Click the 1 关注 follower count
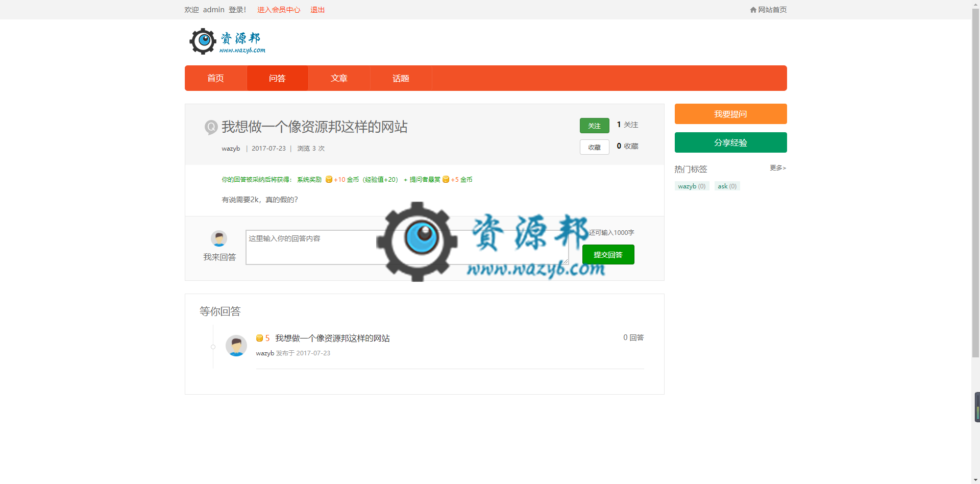 [627, 125]
